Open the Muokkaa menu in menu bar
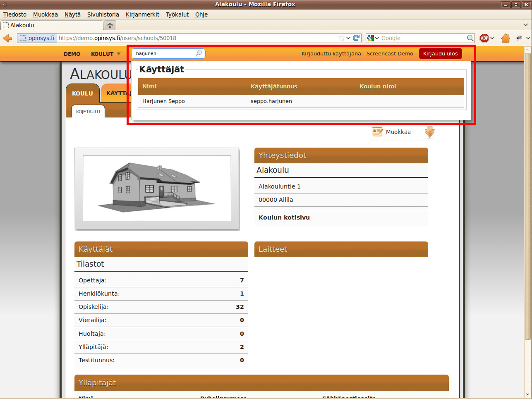The width and height of the screenshot is (532, 399). (x=46, y=14)
